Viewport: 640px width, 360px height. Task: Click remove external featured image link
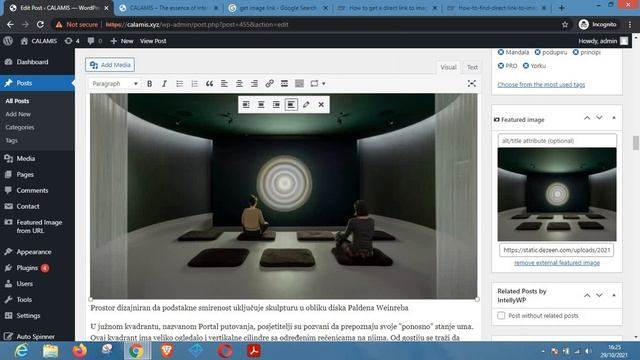click(557, 263)
